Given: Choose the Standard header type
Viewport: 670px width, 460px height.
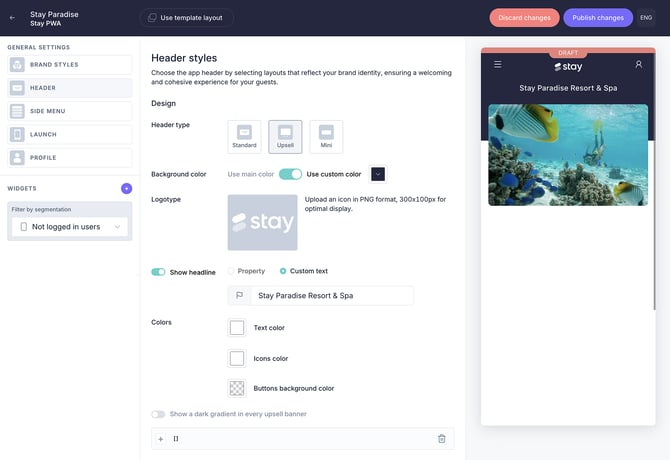Looking at the screenshot, I should point(244,137).
